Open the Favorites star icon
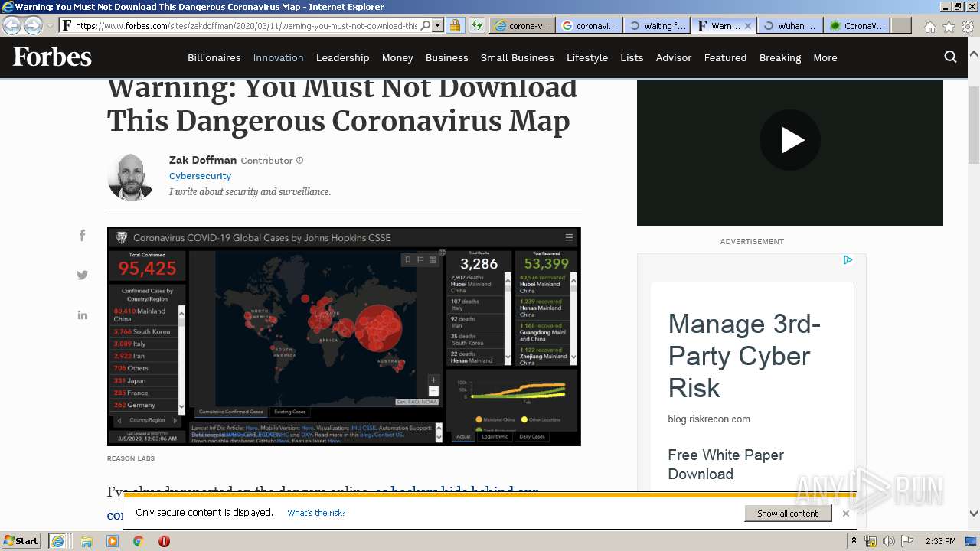The height and width of the screenshot is (551, 980). tap(949, 26)
